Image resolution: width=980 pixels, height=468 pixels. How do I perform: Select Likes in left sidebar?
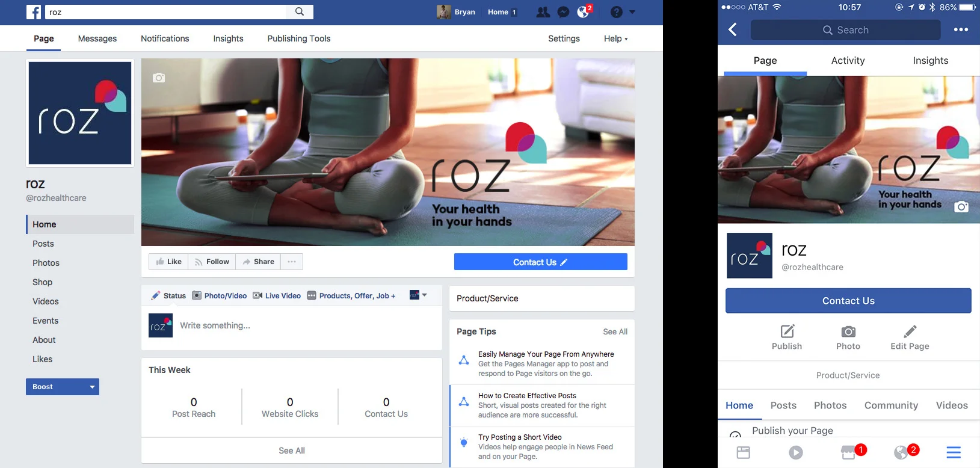point(42,359)
